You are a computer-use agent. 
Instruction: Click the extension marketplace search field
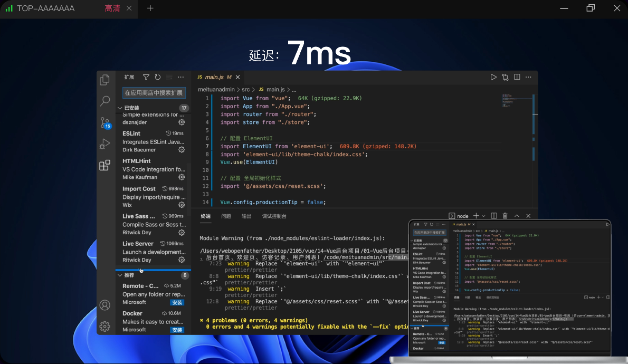click(x=154, y=93)
